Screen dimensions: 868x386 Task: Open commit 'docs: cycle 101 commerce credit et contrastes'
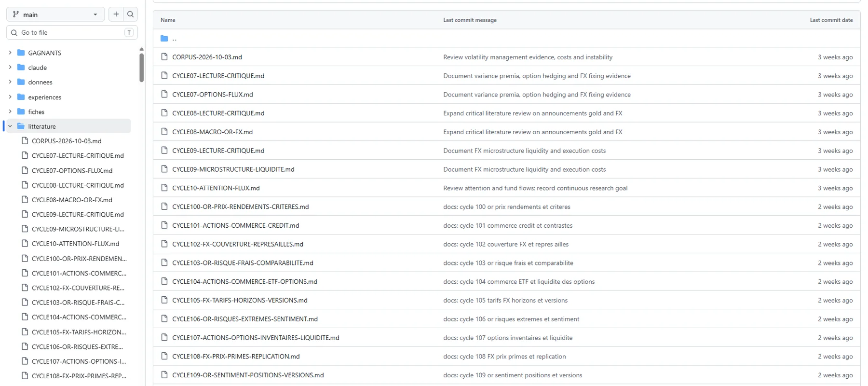pos(508,225)
